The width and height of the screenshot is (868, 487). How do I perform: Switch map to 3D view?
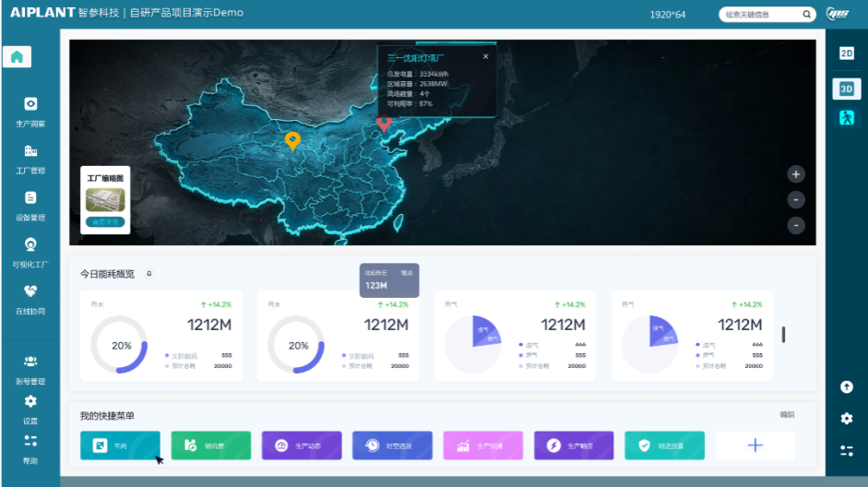pos(847,89)
